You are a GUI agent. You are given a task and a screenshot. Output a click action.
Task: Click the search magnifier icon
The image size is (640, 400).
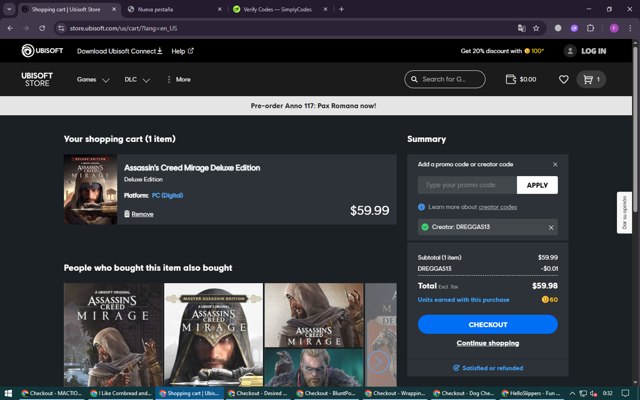click(x=414, y=79)
